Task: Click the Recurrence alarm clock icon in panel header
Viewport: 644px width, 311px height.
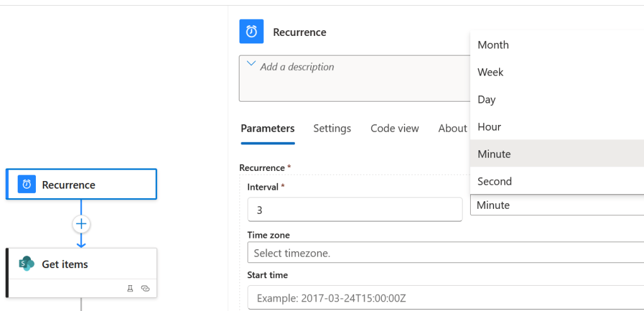Action: [x=251, y=32]
